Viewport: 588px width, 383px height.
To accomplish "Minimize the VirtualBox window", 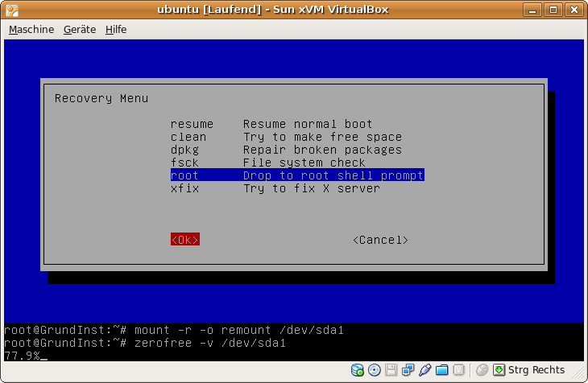I will (x=532, y=10).
